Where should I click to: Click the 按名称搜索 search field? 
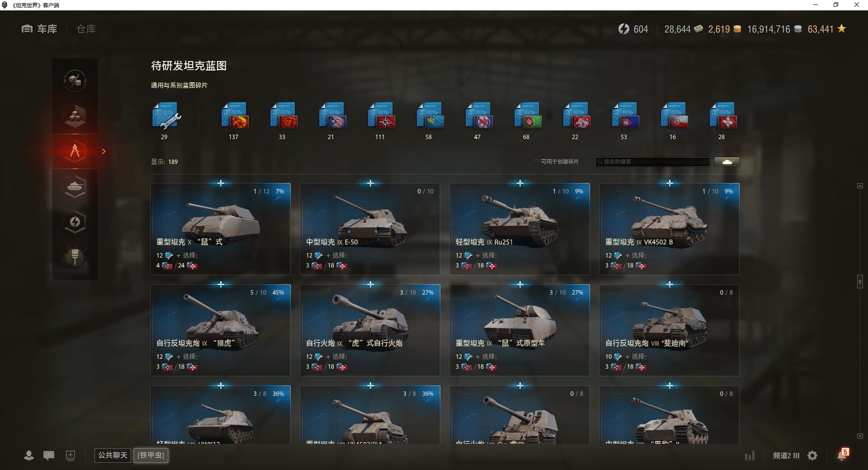653,162
